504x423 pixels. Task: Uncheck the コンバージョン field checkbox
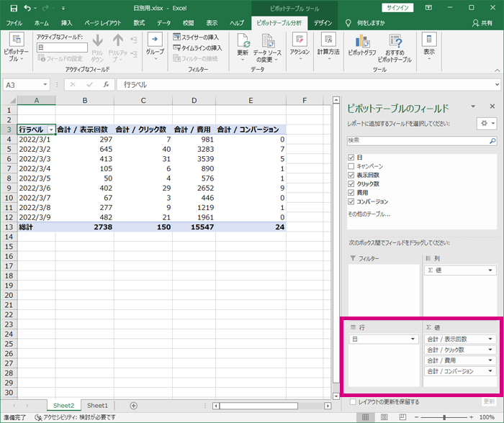pyautogui.click(x=351, y=201)
